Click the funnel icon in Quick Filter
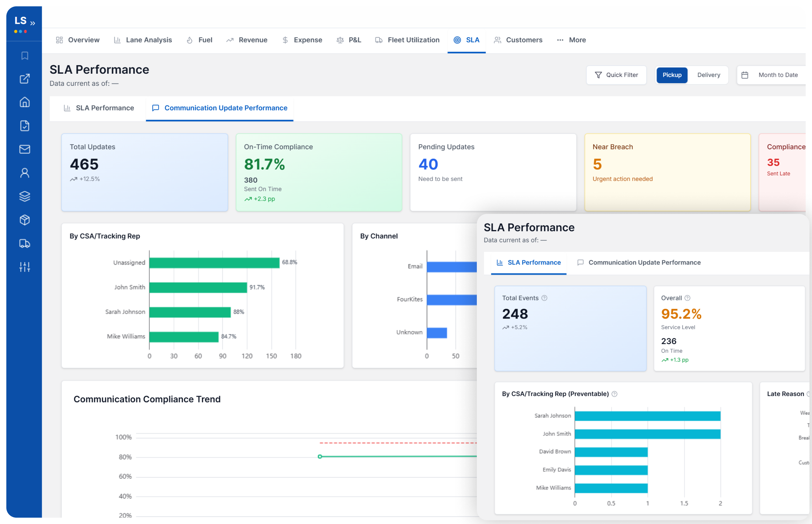 [598, 75]
